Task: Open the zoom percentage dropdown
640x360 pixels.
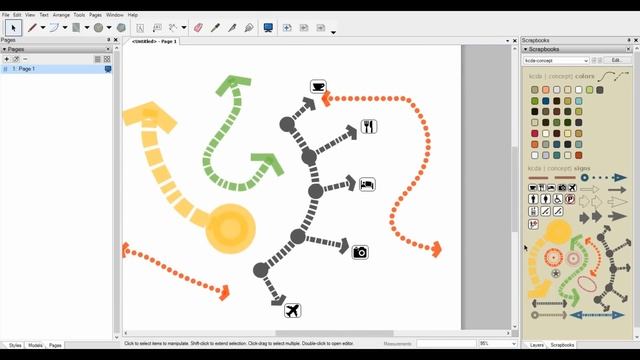Action: [513, 344]
